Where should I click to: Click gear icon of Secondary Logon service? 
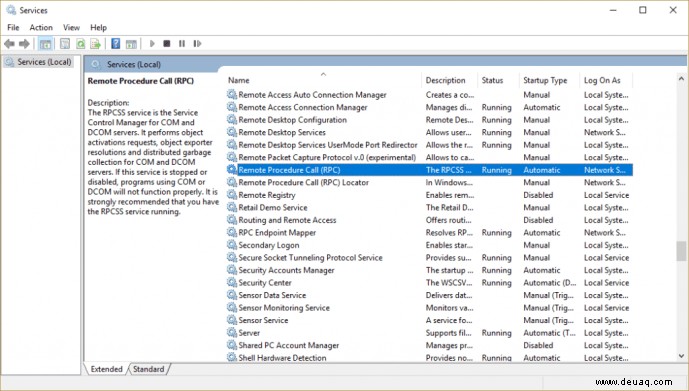[232, 245]
